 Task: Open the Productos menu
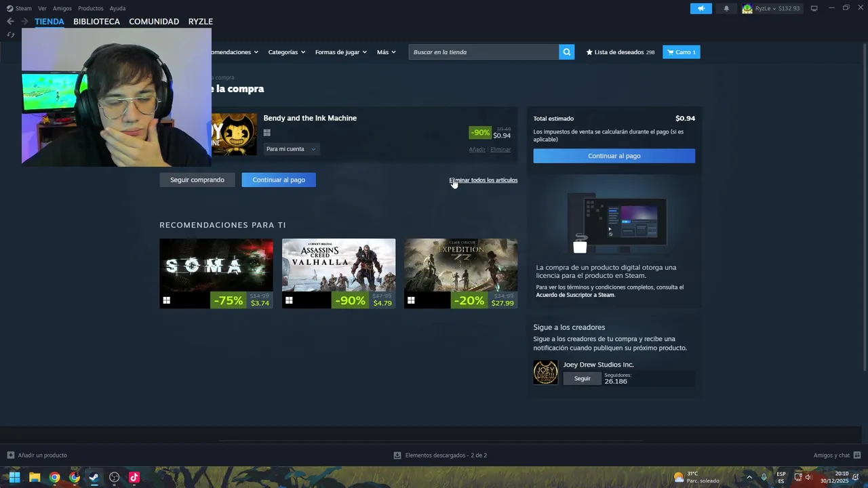click(x=90, y=8)
